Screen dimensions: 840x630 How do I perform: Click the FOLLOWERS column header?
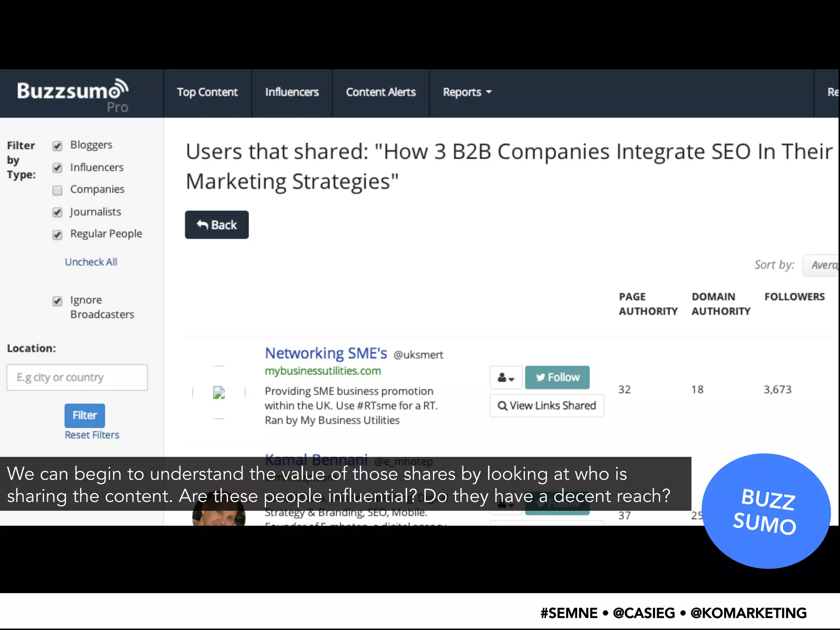click(794, 297)
